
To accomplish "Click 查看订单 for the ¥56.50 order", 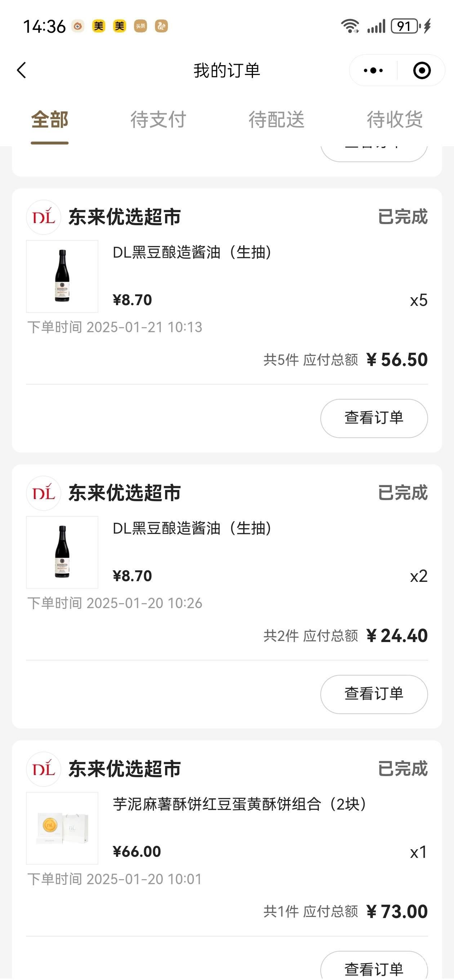I will [x=374, y=418].
